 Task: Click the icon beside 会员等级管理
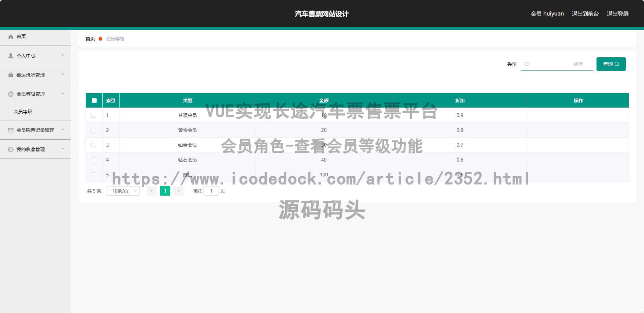tap(11, 94)
